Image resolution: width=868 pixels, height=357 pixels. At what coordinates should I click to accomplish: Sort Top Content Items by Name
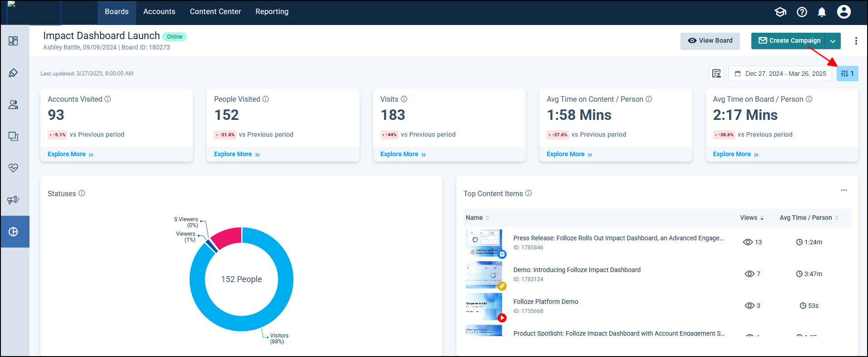(x=477, y=218)
